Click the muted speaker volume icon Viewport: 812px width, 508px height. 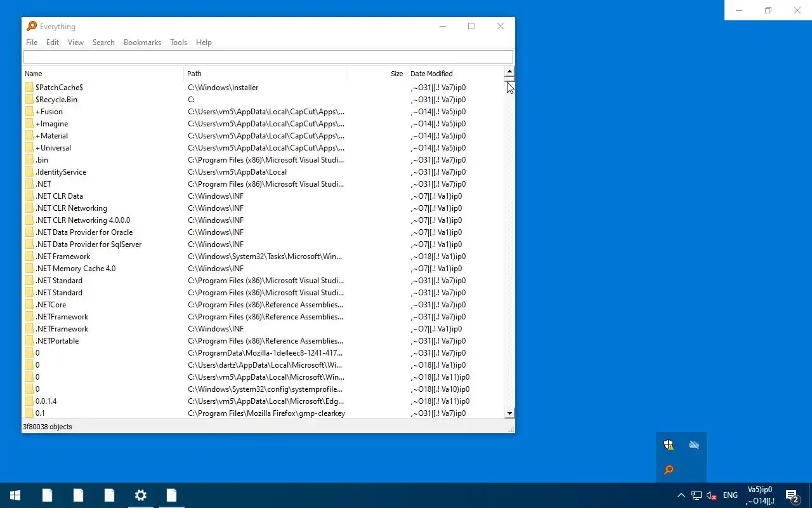point(712,495)
